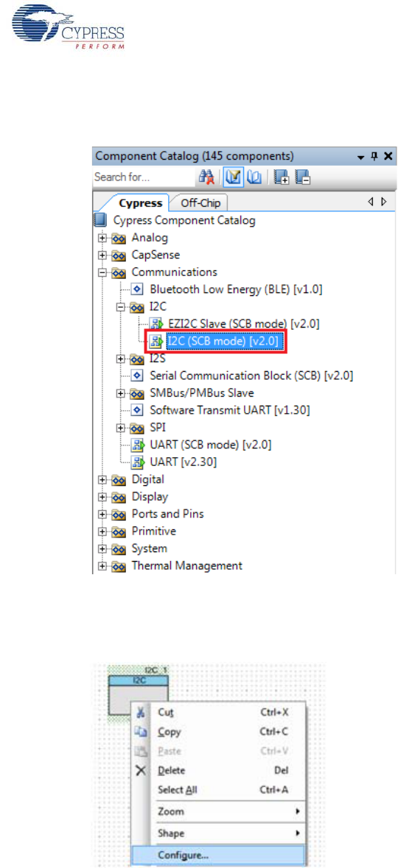Click the binoculars search icon in catalog toolbar

click(x=207, y=177)
